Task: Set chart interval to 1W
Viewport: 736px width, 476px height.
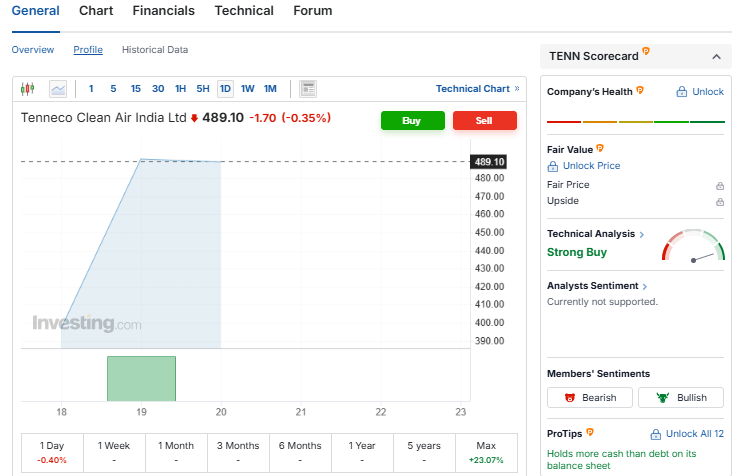Action: 247,89
